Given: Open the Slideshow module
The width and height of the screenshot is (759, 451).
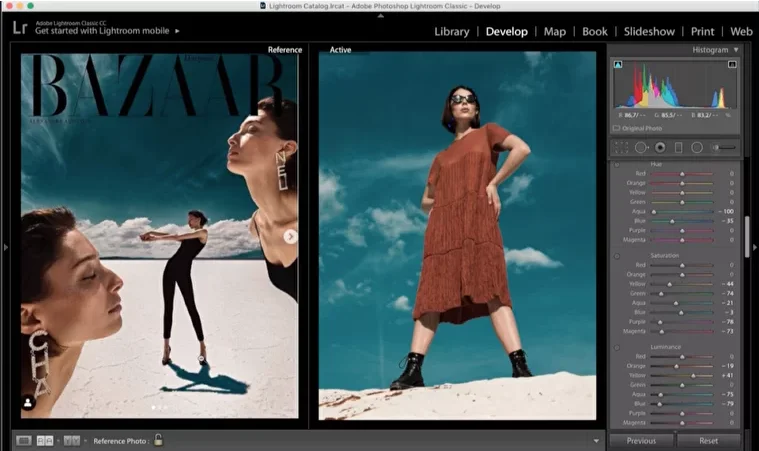Looking at the screenshot, I should pos(649,31).
